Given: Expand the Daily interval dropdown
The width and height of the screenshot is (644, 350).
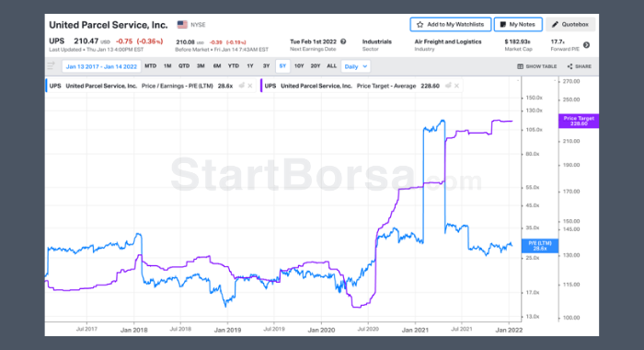Looking at the screenshot, I should click(356, 66).
